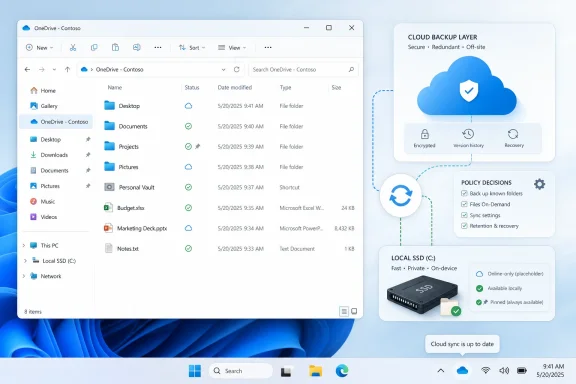
Task: Go up one folder level arrow
Action: [67, 69]
